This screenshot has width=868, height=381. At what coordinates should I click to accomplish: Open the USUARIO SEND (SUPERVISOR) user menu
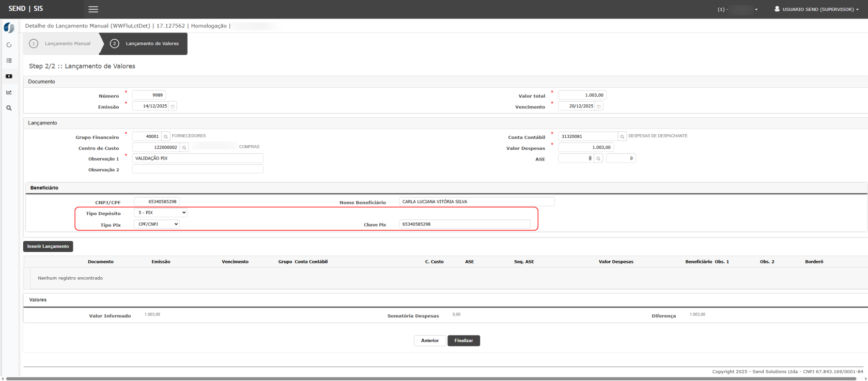[x=816, y=9]
